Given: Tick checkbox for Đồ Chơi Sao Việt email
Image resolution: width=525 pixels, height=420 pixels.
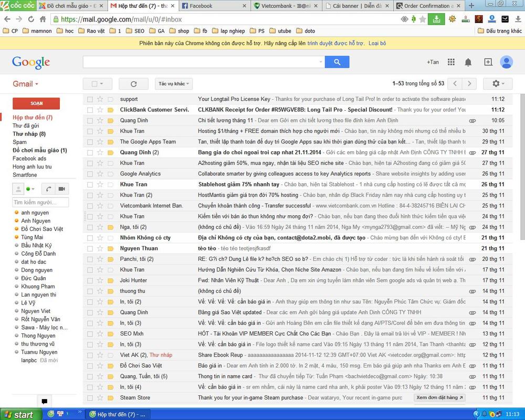Looking at the screenshot, I should [90, 366].
